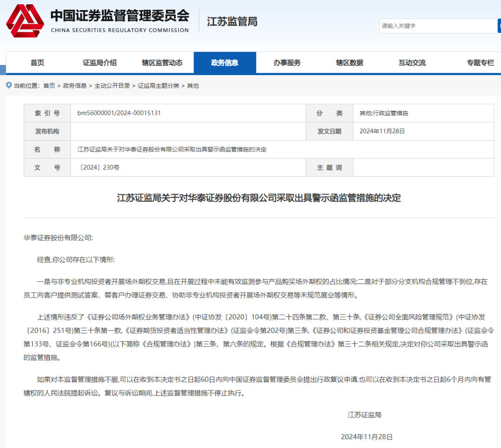Click the 中国证券监督管理委员会 site title

pyautogui.click(x=120, y=16)
